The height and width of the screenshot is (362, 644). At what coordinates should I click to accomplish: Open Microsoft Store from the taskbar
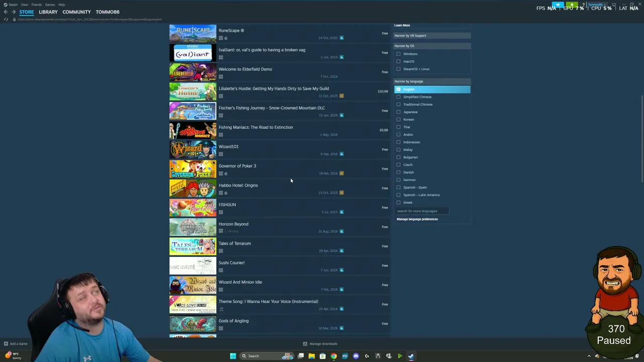pyautogui.click(x=323, y=356)
